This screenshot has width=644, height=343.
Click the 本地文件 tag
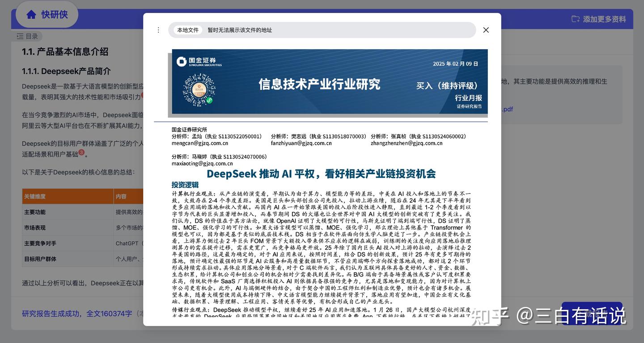point(188,30)
